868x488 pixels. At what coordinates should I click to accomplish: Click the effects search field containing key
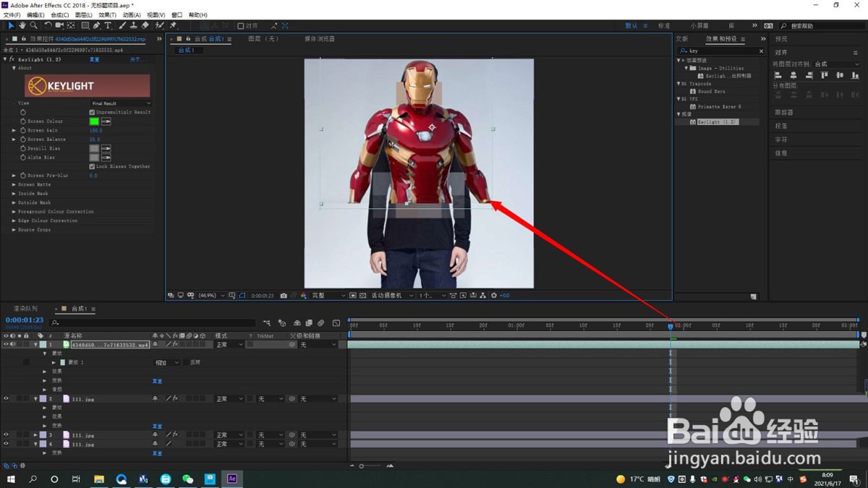click(x=721, y=51)
